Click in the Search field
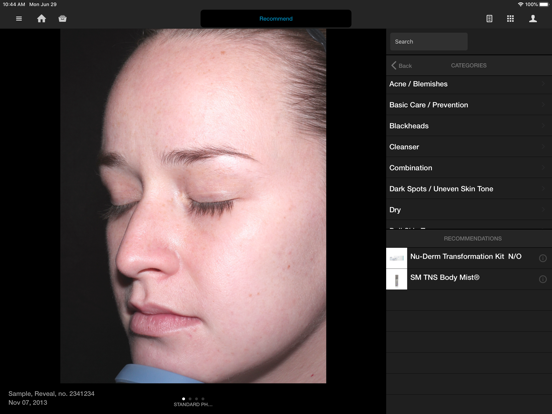This screenshot has height=414, width=552. pos(429,42)
